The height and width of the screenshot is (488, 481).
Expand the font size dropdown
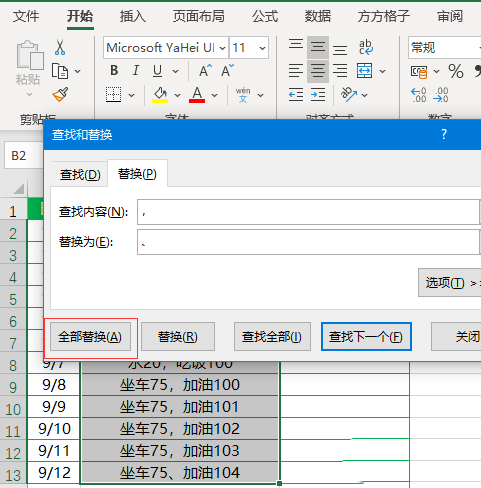pos(262,48)
